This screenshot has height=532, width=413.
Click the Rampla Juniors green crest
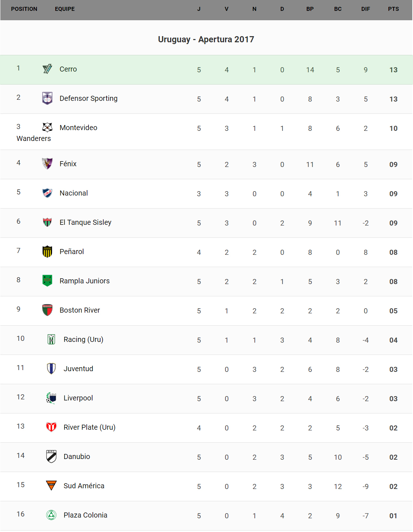(47, 280)
